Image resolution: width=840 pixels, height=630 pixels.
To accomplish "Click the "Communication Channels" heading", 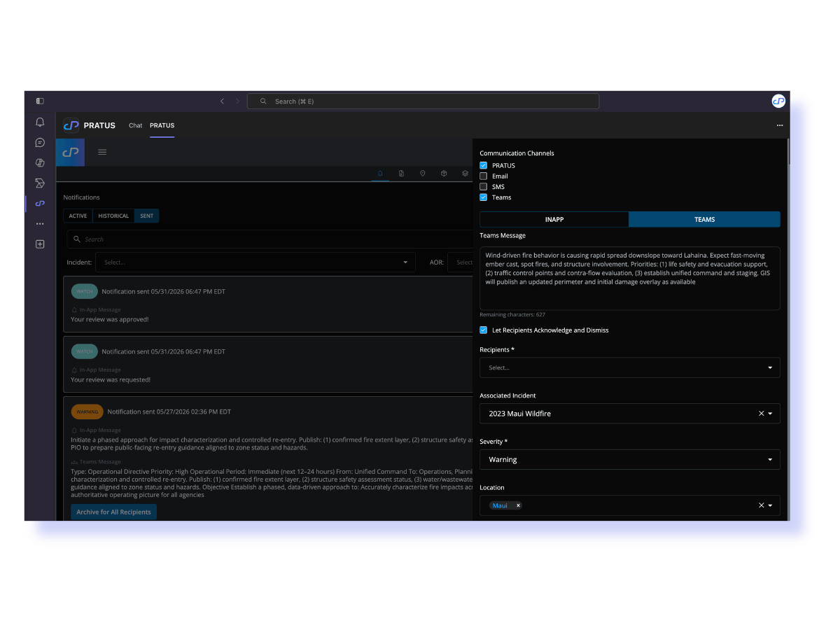I will tap(517, 153).
